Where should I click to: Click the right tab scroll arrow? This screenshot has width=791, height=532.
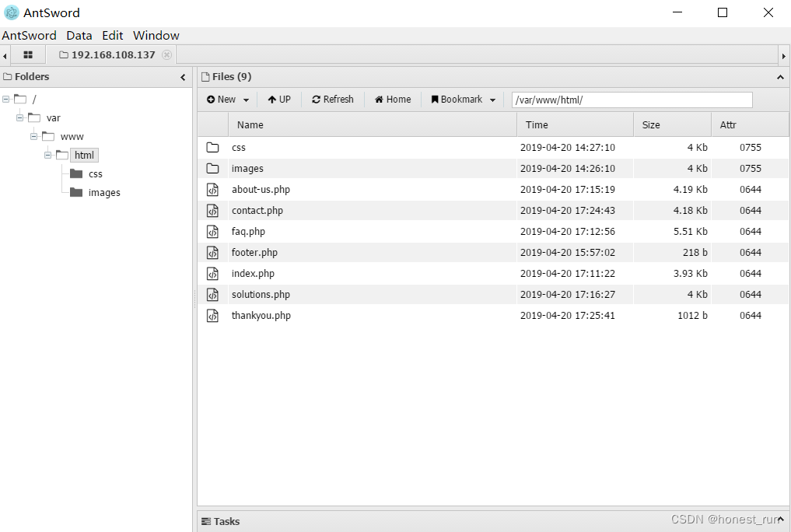(x=784, y=56)
